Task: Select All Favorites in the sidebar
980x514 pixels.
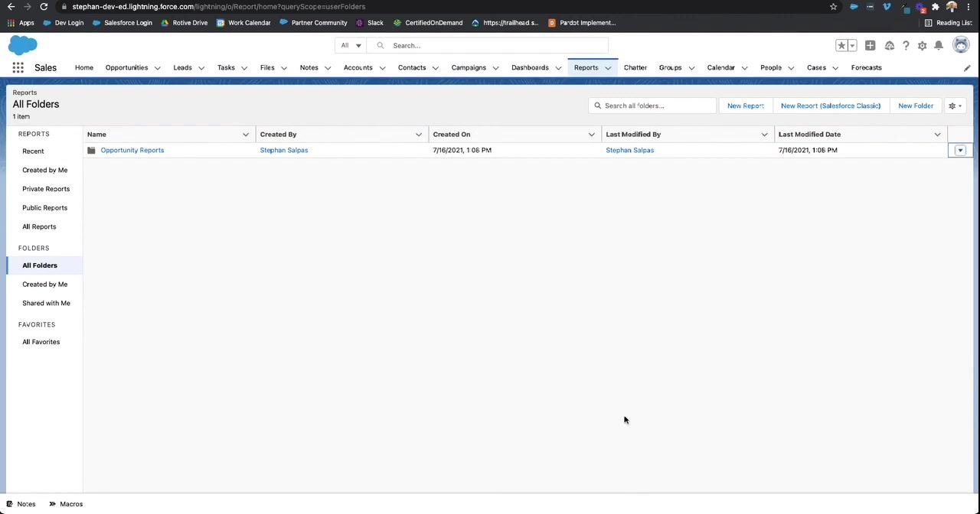Action: click(x=41, y=342)
